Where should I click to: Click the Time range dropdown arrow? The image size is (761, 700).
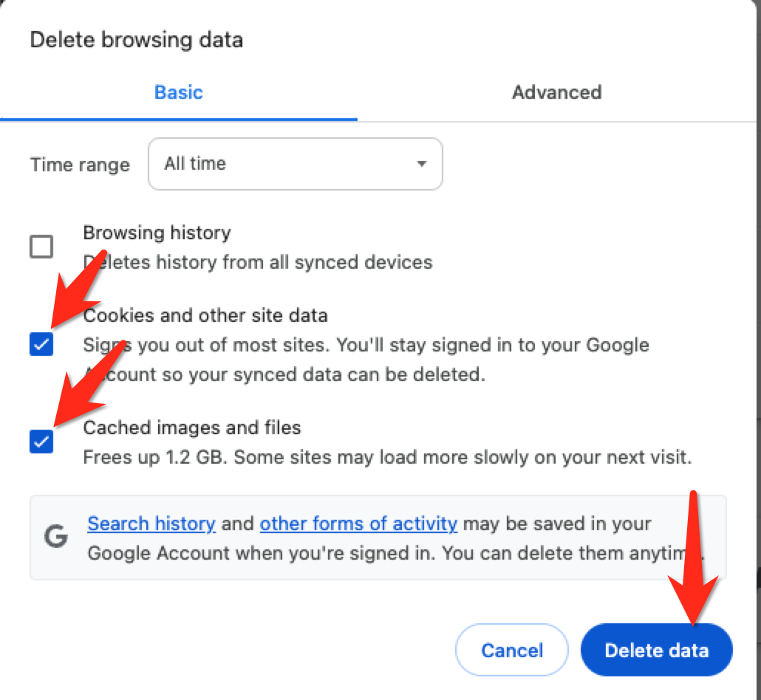(422, 164)
